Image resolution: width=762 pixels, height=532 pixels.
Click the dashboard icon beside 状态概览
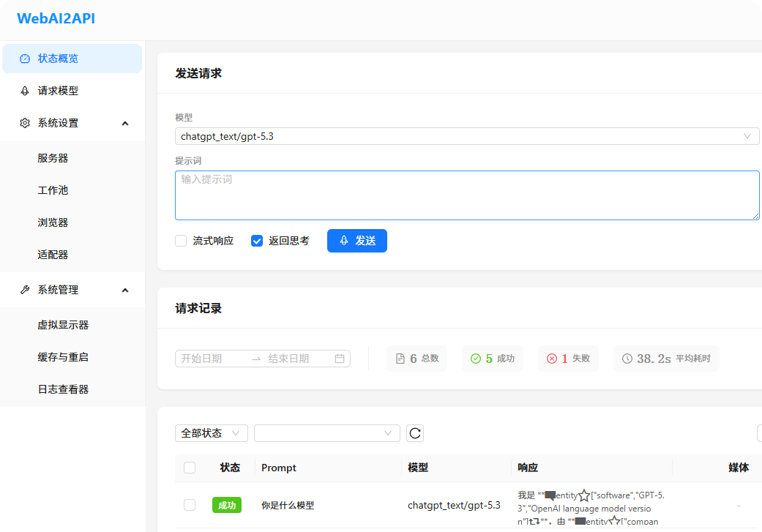(25, 59)
